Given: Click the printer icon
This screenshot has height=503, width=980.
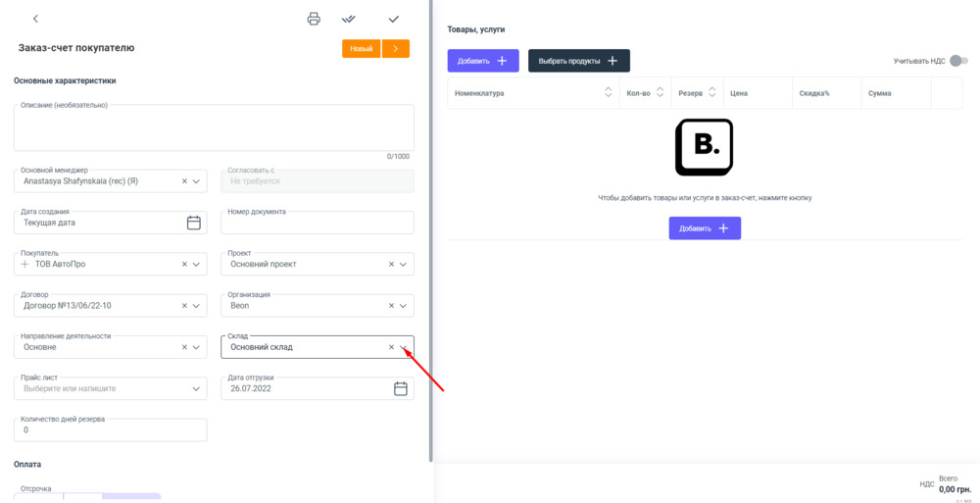Looking at the screenshot, I should tap(314, 20).
